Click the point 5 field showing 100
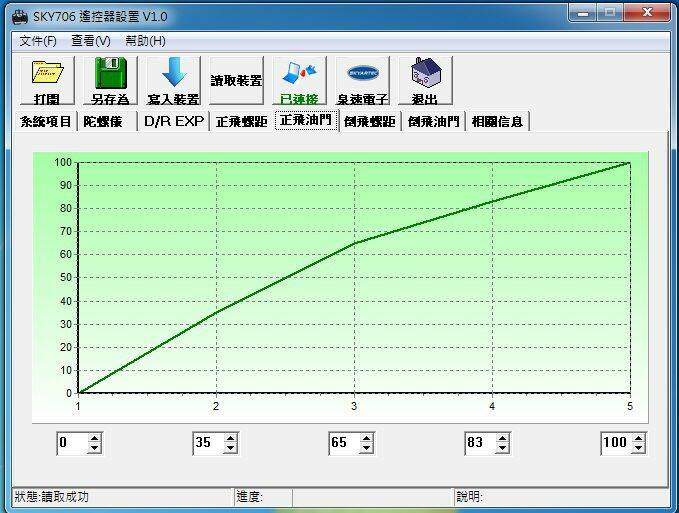Viewport: 679px width, 513px height. click(x=617, y=443)
